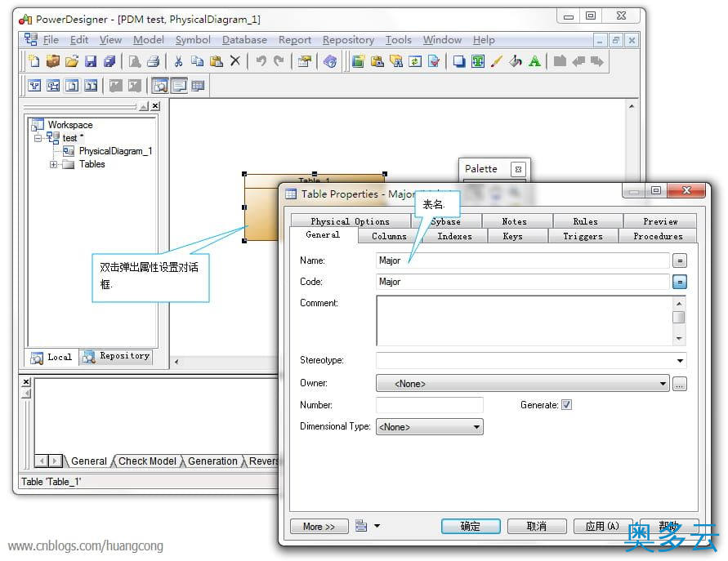Toggle the Result List toolbar button
The image size is (728, 561).
[x=198, y=86]
